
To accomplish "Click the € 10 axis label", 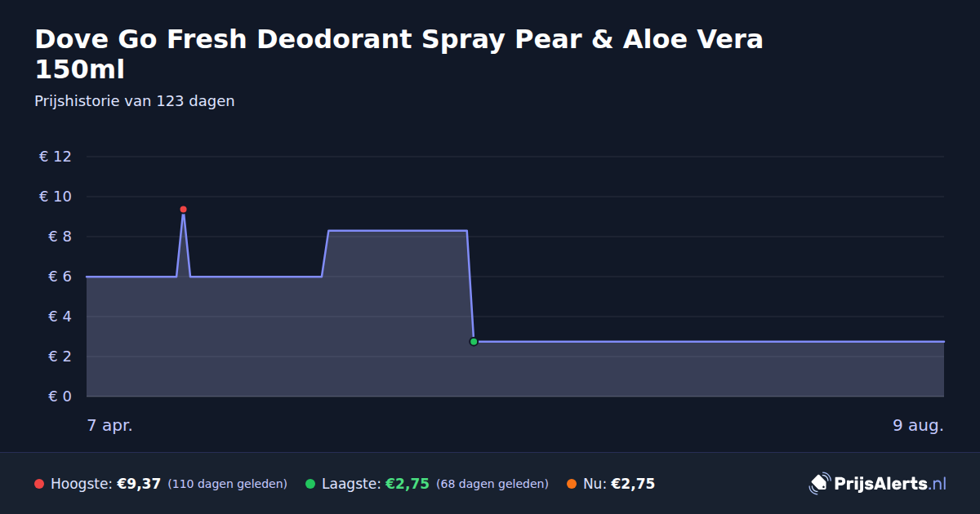I will click(x=56, y=197).
